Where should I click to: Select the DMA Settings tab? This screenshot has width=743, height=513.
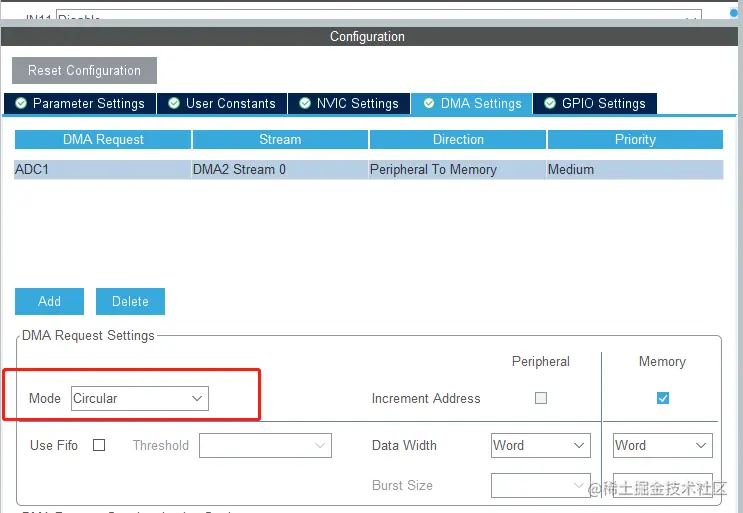point(472,103)
